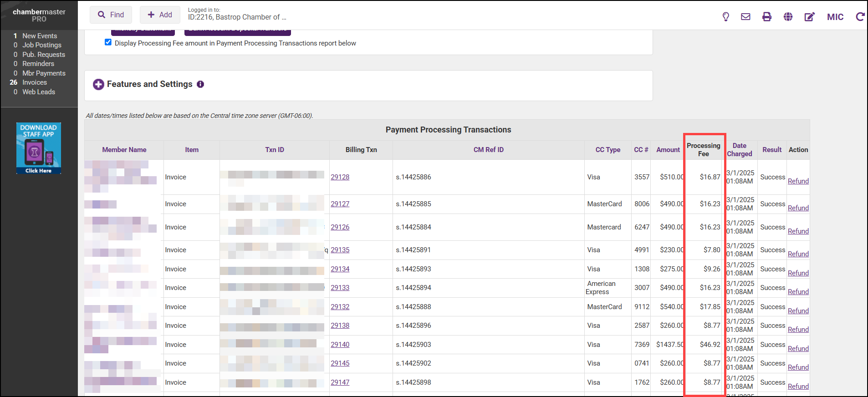Open the MIC link in header

coord(835,17)
